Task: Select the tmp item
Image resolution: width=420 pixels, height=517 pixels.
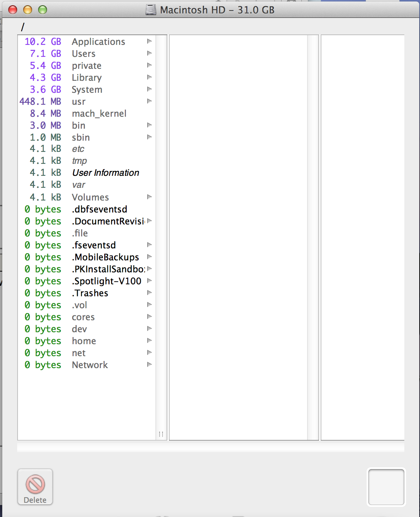Action: click(79, 161)
